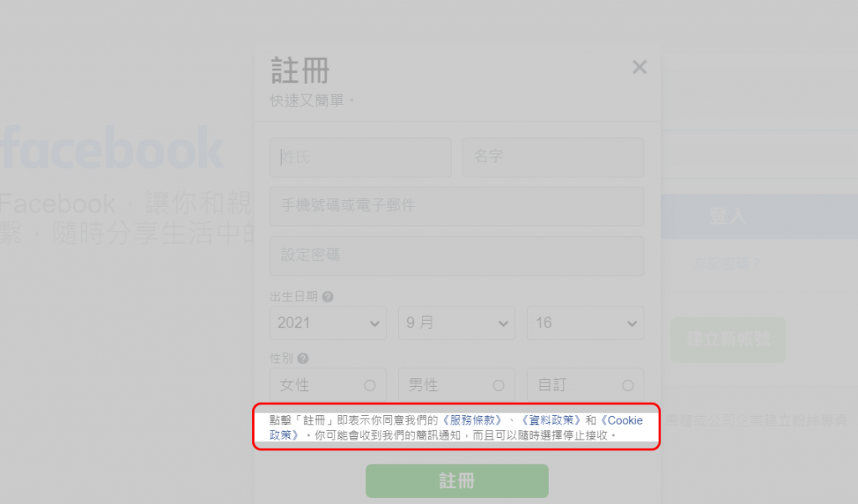This screenshot has height=504, width=858.
Task: Click the 姓氏 last name field
Action: tap(360, 157)
